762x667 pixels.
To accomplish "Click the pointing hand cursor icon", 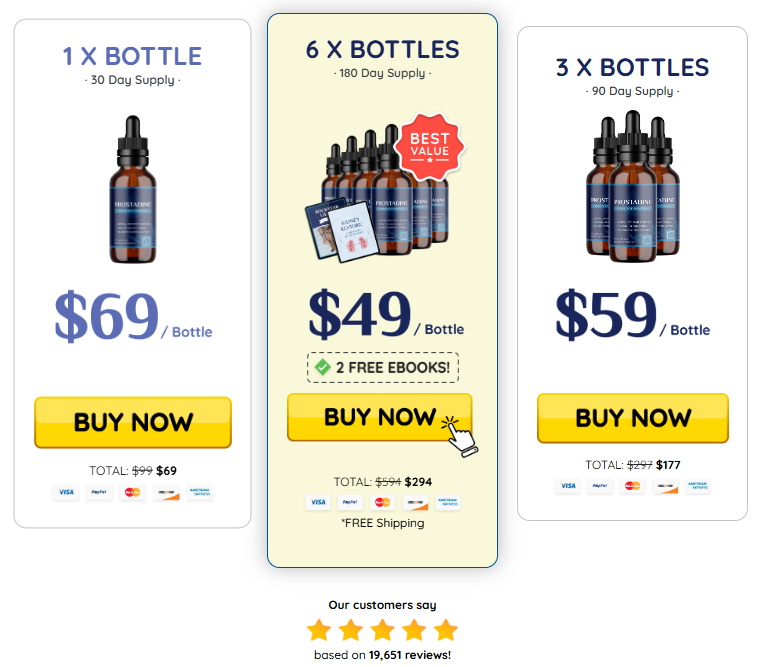I will 460,436.
